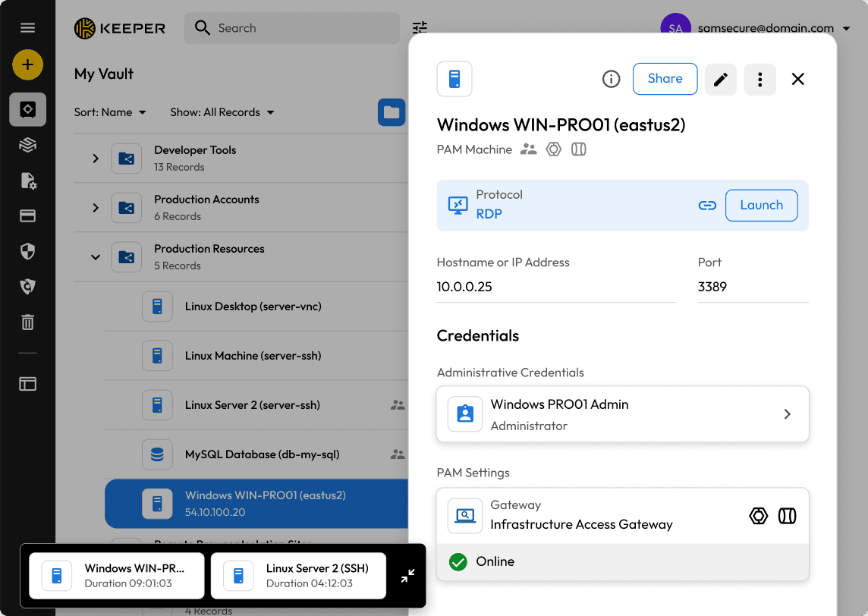This screenshot has height=616, width=868.
Task: Click the info icon in record header
Action: pos(611,79)
